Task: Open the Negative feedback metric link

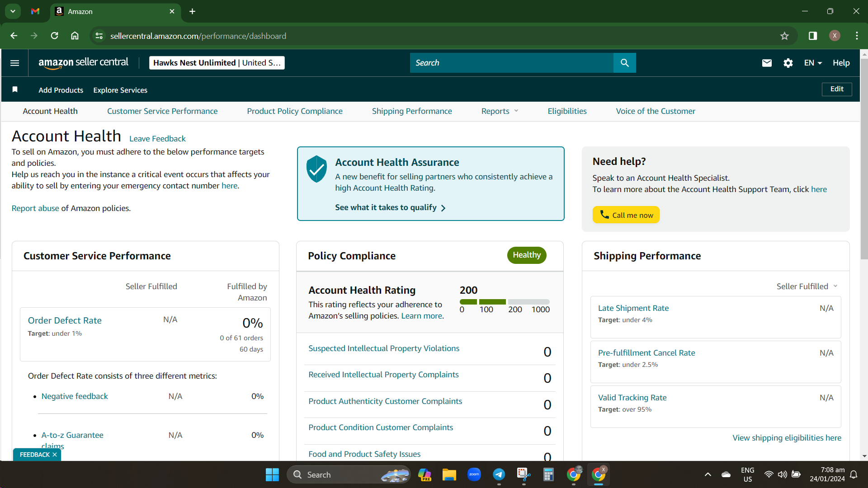Action: 75,396
